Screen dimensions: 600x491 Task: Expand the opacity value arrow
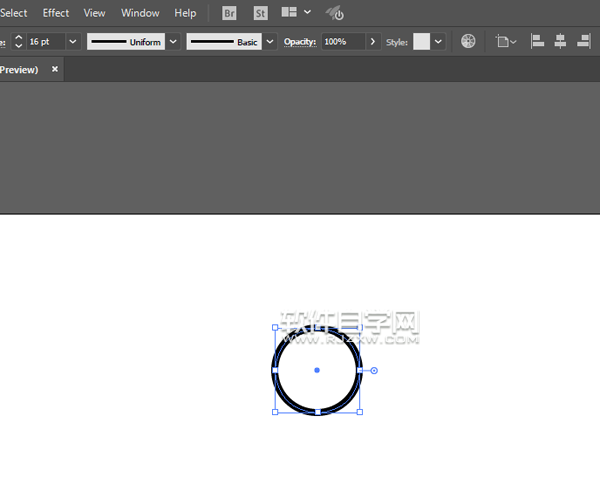(x=373, y=42)
